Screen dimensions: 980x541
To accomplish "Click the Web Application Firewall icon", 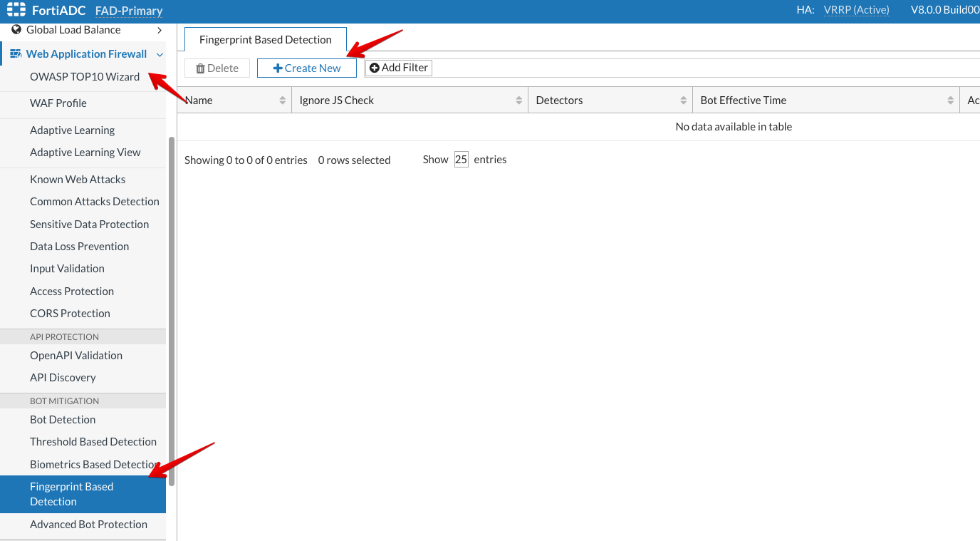I will click(16, 54).
